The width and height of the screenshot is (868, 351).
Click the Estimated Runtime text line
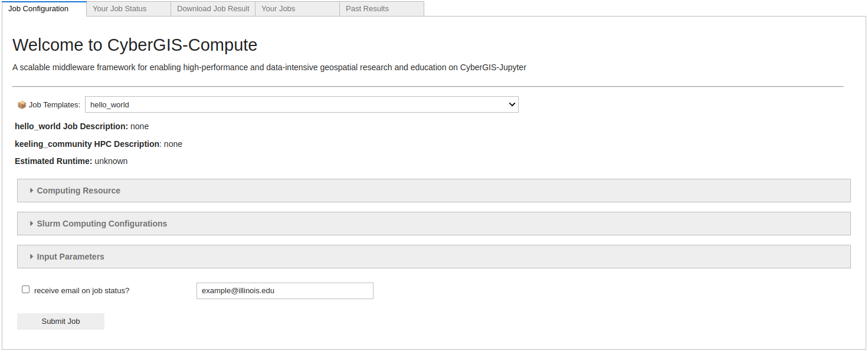71,161
